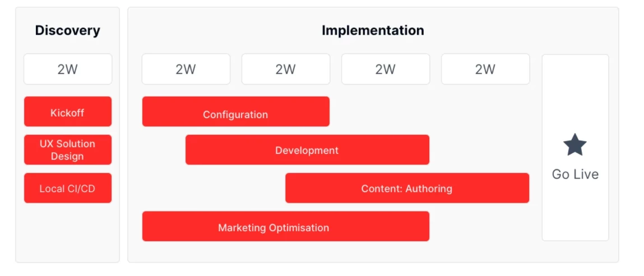Select the Development timeline bar
This screenshot has width=644, height=276.
[307, 149]
